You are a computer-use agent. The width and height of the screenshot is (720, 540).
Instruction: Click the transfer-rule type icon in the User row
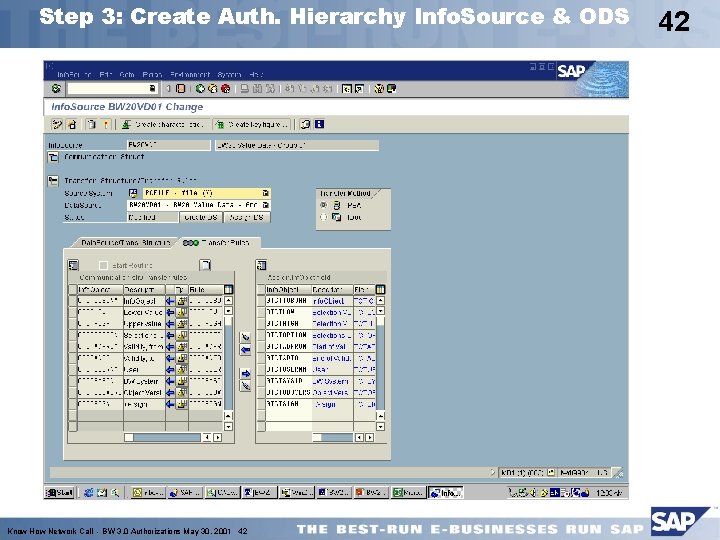point(182,370)
